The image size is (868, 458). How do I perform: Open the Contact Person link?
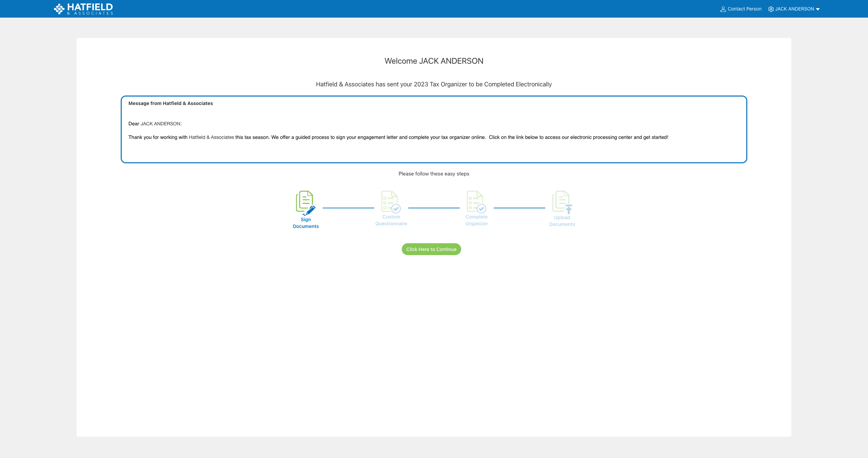tap(744, 9)
